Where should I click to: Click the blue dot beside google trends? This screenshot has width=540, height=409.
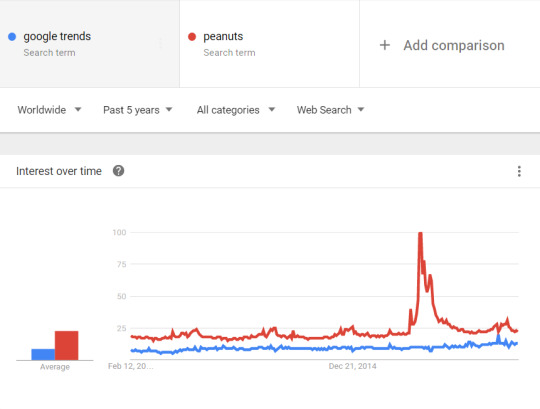coord(12,36)
